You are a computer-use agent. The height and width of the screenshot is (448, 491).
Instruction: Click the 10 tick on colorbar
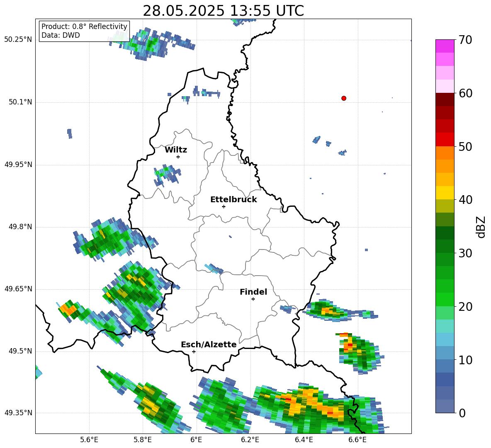click(x=465, y=360)
